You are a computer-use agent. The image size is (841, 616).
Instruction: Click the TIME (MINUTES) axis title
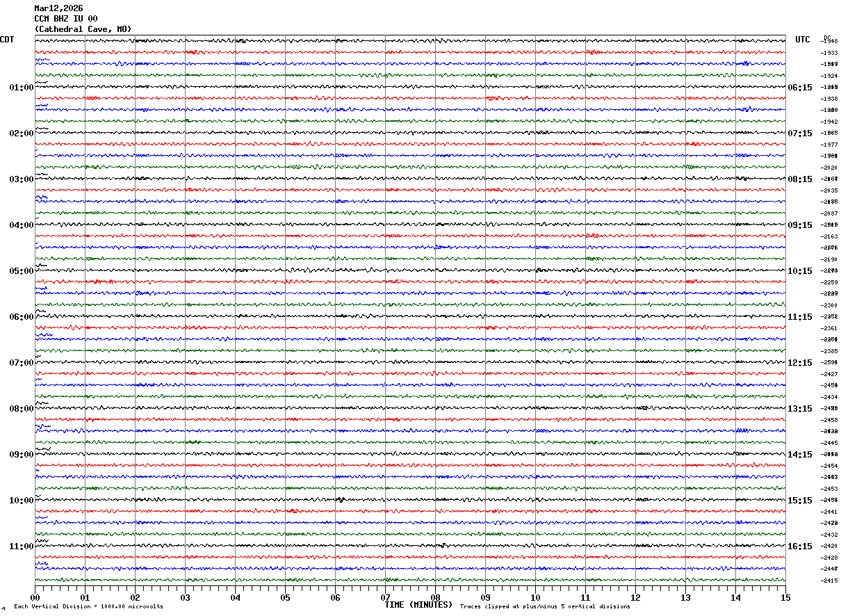pyautogui.click(x=418, y=605)
